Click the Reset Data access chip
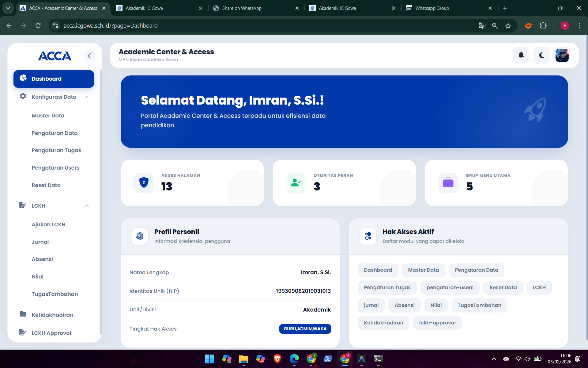 pos(503,288)
